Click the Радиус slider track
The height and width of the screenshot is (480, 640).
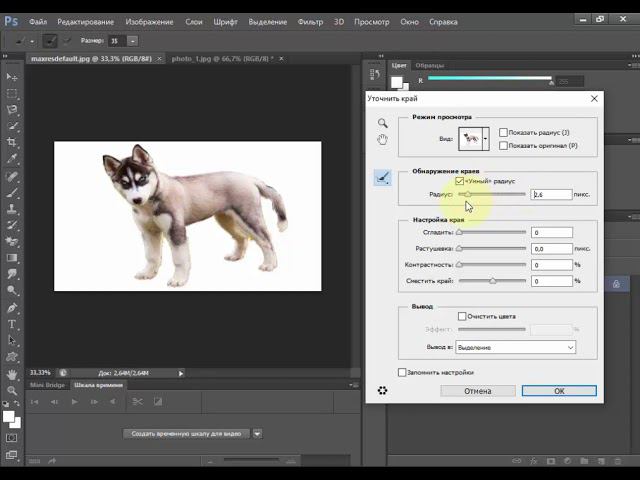tap(492, 194)
